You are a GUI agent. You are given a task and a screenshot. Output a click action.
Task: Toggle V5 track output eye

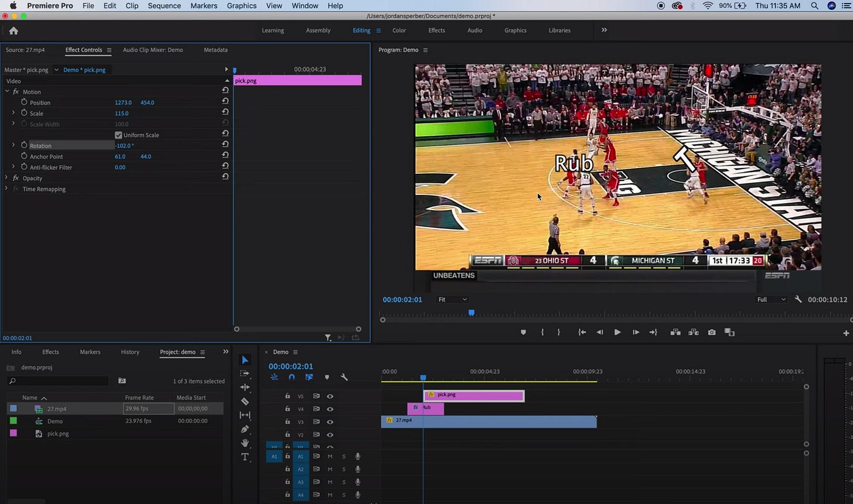[x=330, y=396]
